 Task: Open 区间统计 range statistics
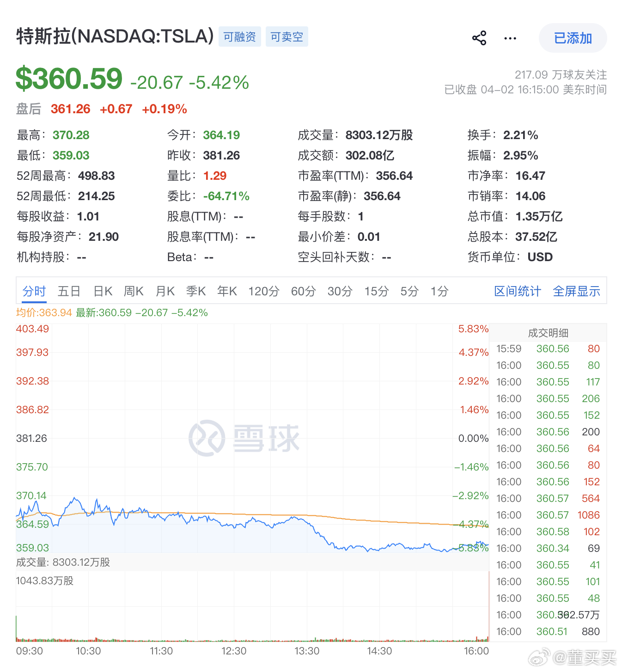click(x=518, y=291)
